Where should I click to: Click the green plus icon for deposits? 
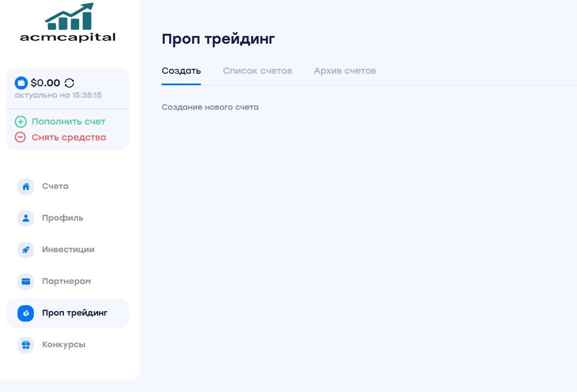20,121
